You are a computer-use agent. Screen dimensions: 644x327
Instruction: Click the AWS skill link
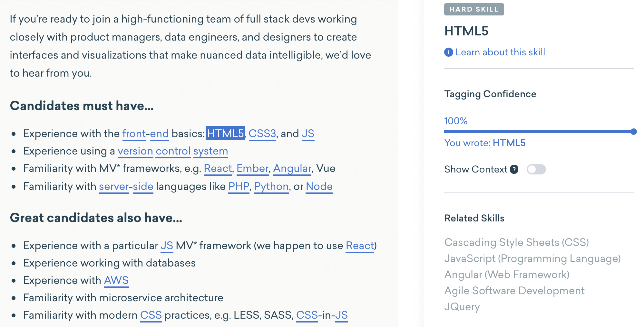(116, 280)
